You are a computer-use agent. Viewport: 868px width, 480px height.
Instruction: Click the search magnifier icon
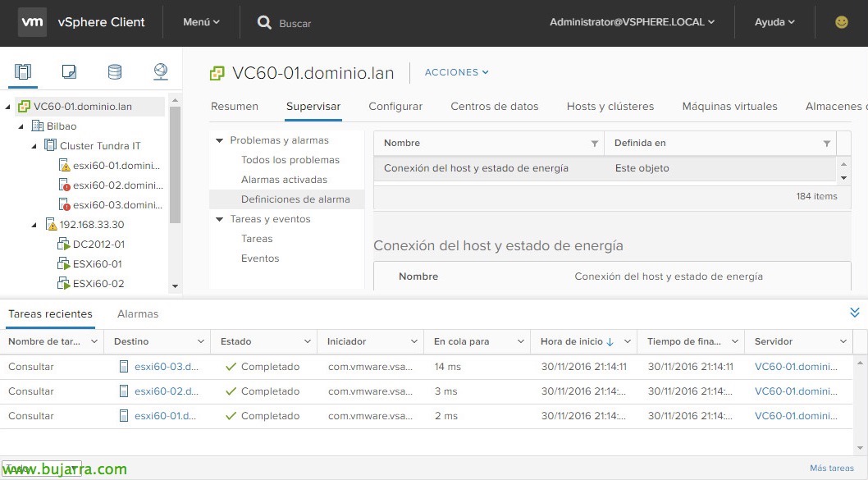click(x=264, y=23)
